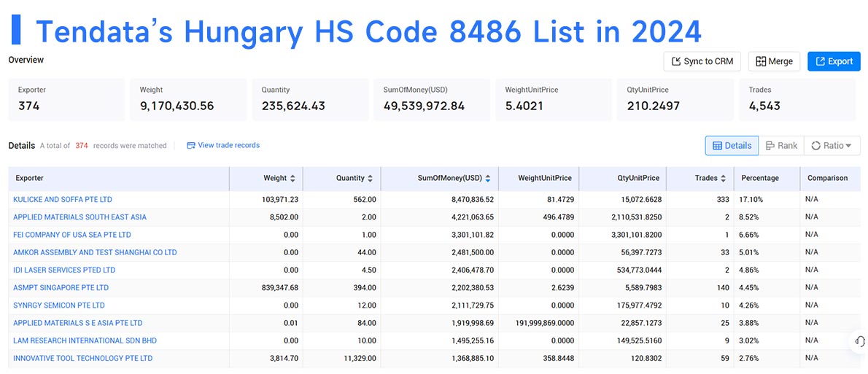Click percentage 2.76%
Image resolution: width=868 pixels, height=374 pixels.
tap(748, 359)
